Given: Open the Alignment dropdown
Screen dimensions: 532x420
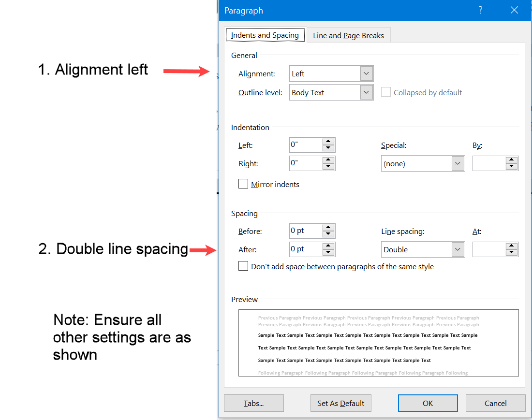Looking at the screenshot, I should coord(366,73).
